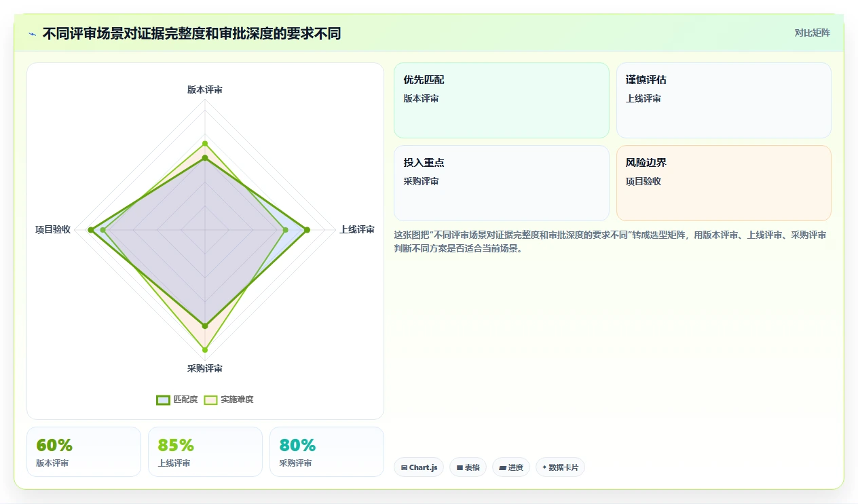
Task: Click the 匹配度 legend color box
Action: click(x=163, y=400)
